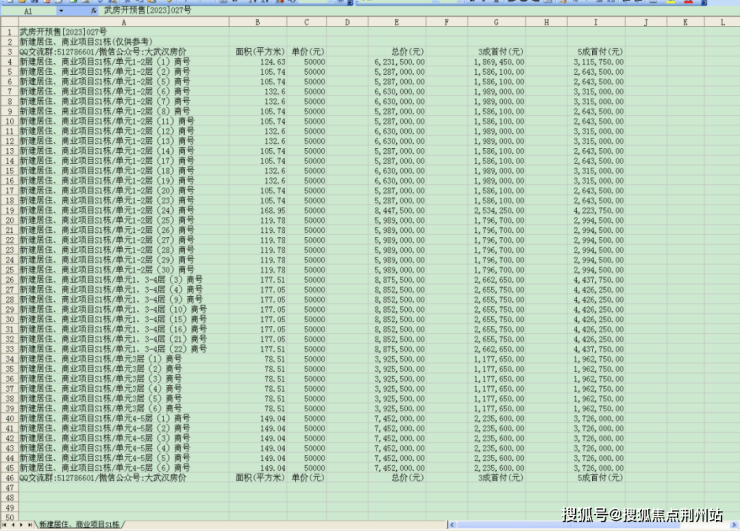Select column C header
Viewport: 740px width, 531px height.
click(x=307, y=22)
